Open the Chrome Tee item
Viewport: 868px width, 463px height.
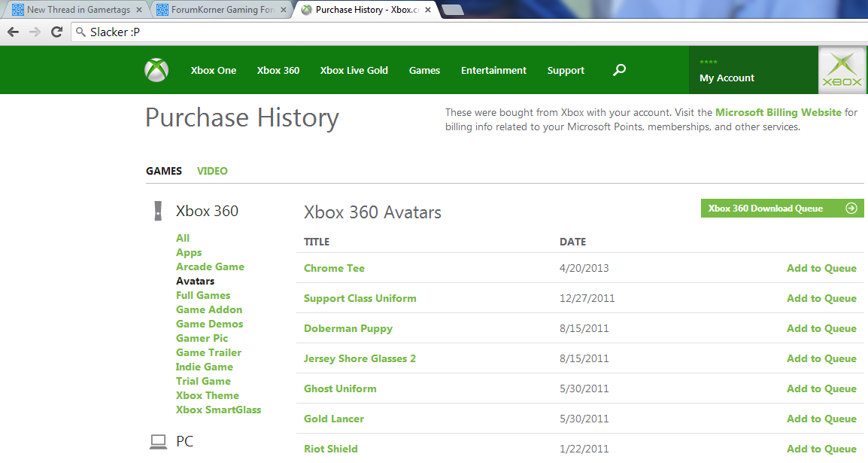pyautogui.click(x=335, y=268)
